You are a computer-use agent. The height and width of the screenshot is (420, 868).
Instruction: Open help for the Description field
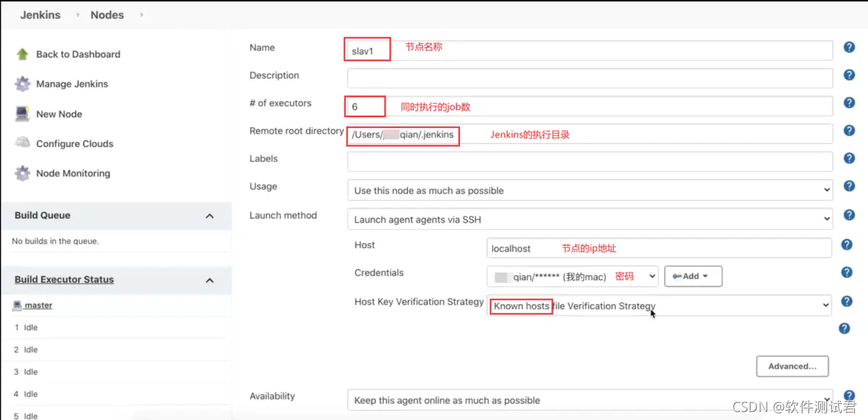pyautogui.click(x=849, y=75)
